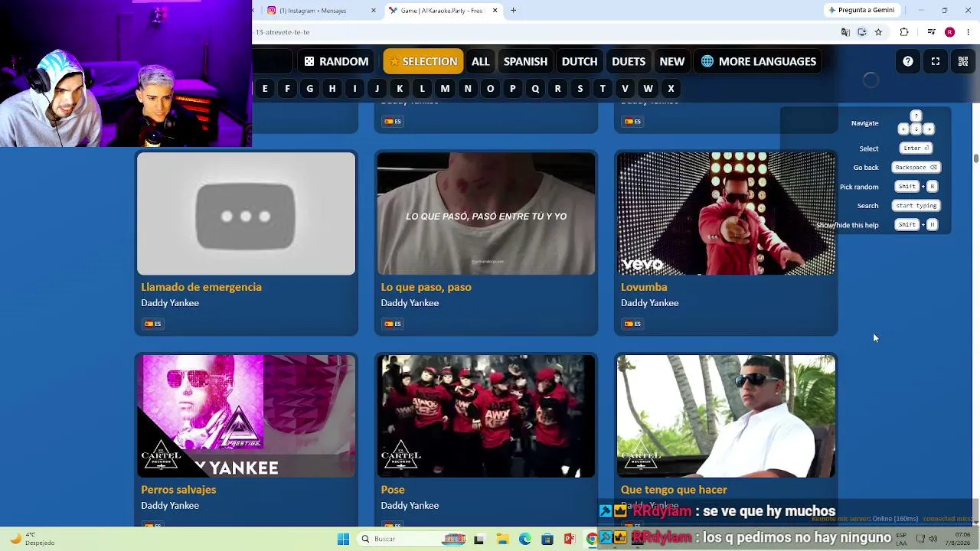
Task: Jump to letter N
Action: pos(468,89)
